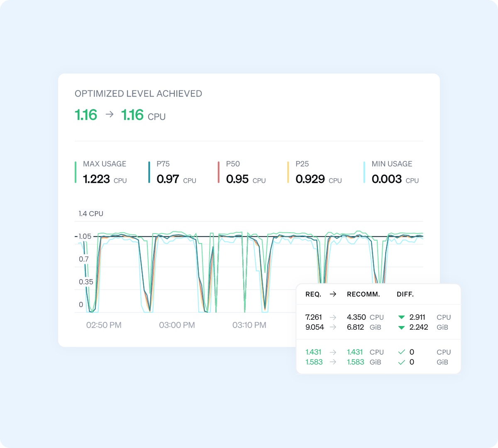Select the light blue MIN USAGE legend bar

coord(364,172)
